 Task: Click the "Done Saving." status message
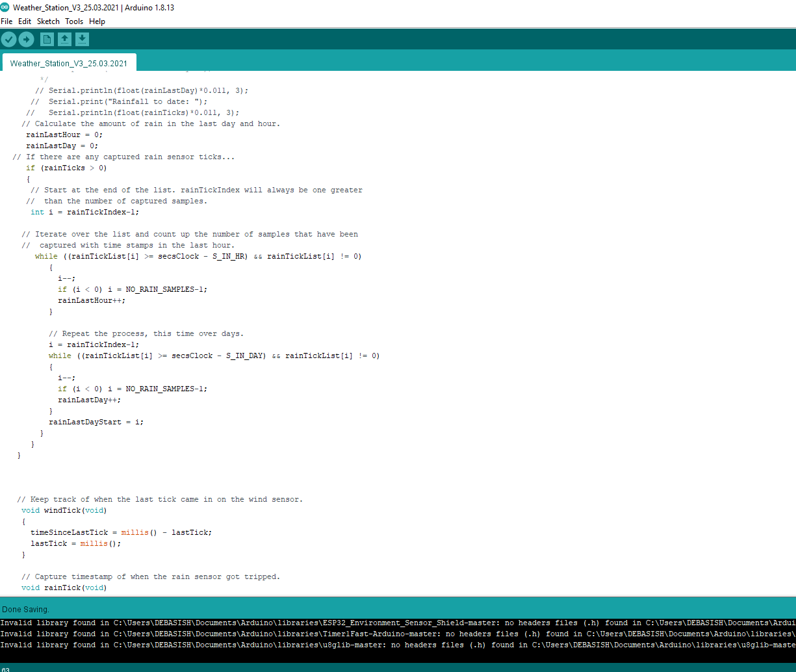click(25, 610)
